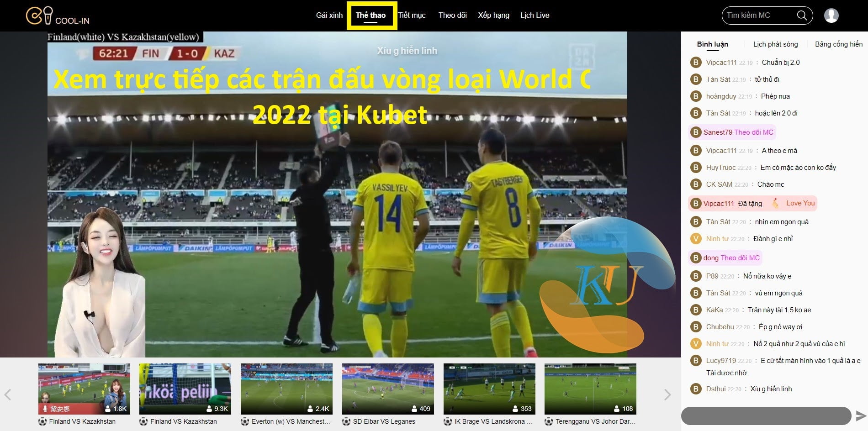Click Lucy9719 user badge icon

696,361
